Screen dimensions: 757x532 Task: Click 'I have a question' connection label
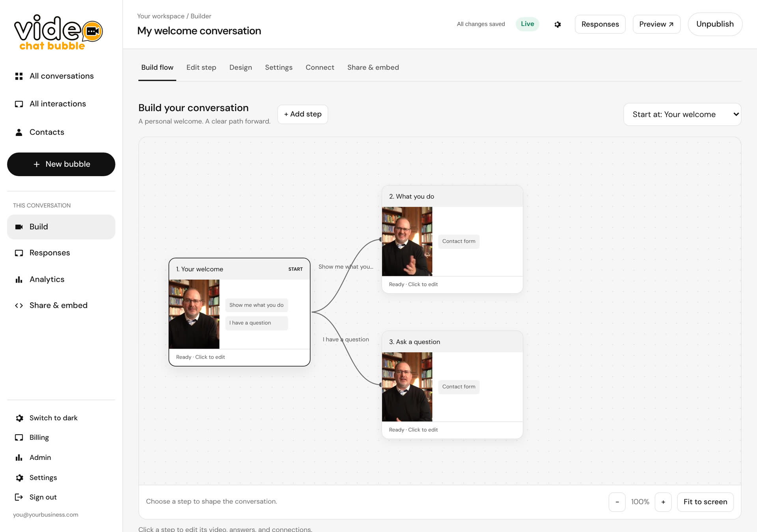[346, 340]
